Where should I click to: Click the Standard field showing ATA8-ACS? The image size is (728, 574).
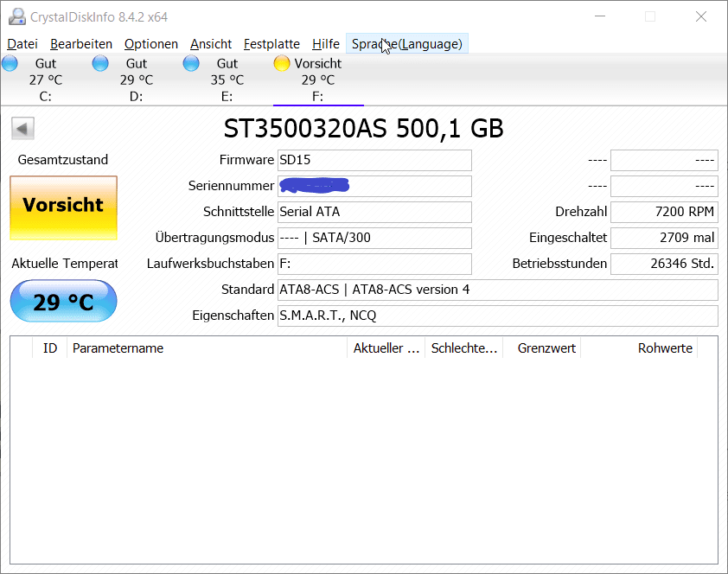[498, 290]
